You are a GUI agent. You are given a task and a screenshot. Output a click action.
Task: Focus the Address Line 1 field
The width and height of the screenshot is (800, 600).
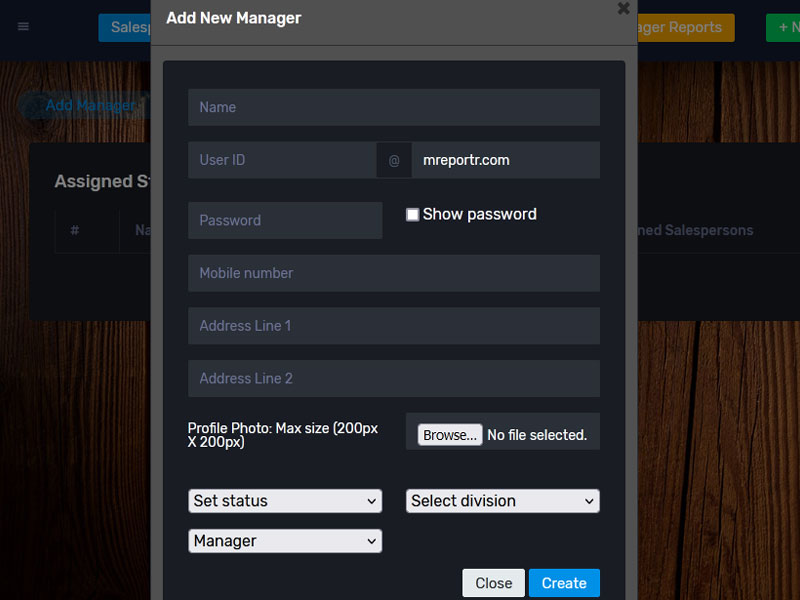(x=393, y=326)
